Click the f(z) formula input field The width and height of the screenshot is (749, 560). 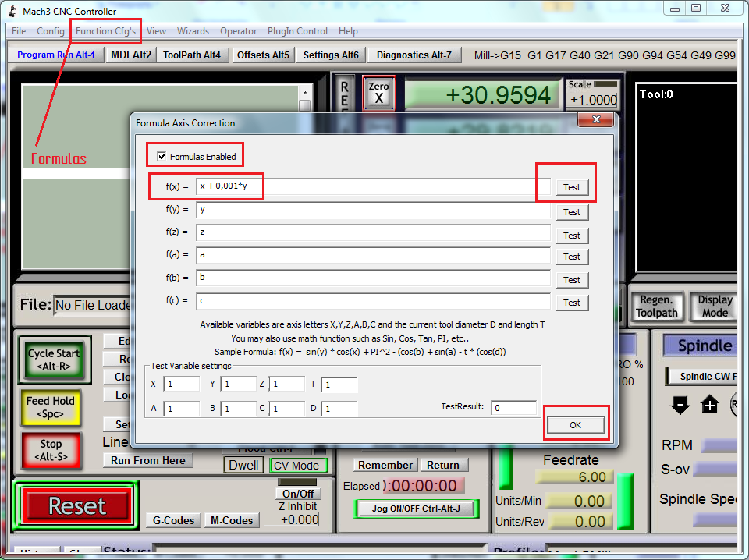(373, 232)
